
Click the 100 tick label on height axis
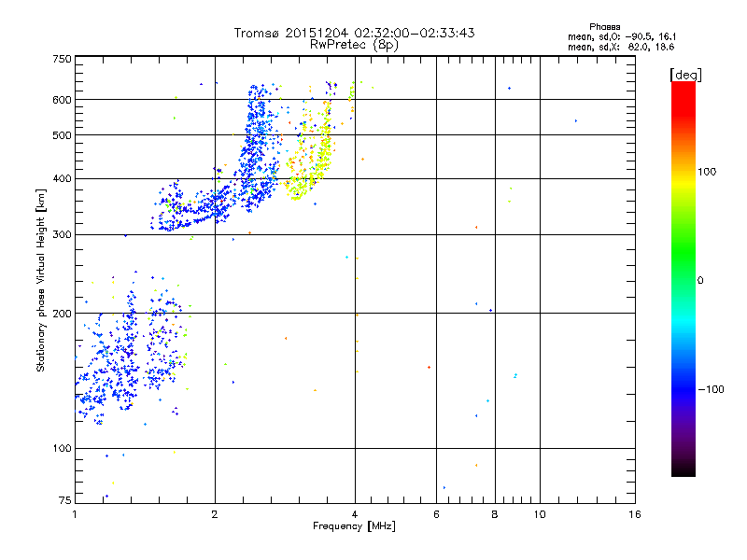click(x=62, y=448)
